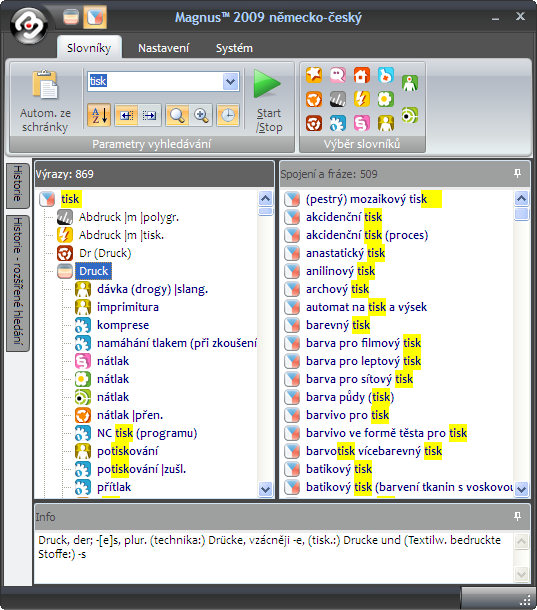Open the search term dropdown arrow

click(x=231, y=81)
